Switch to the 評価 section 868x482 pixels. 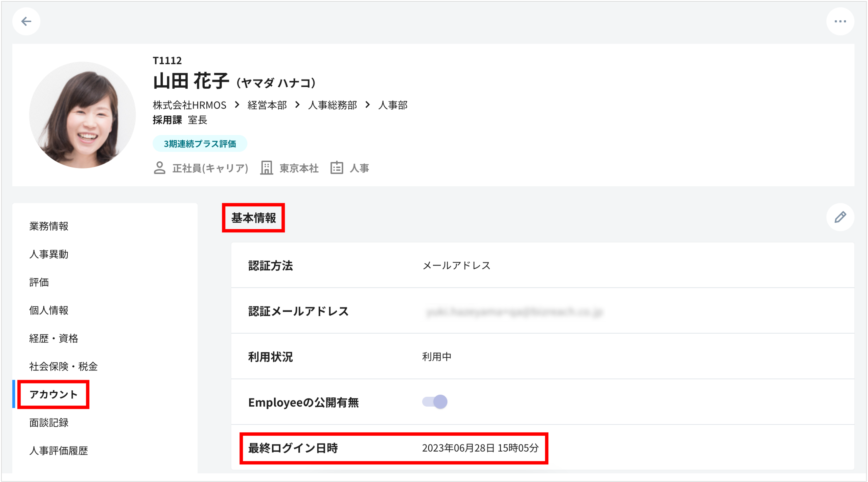pos(39,282)
